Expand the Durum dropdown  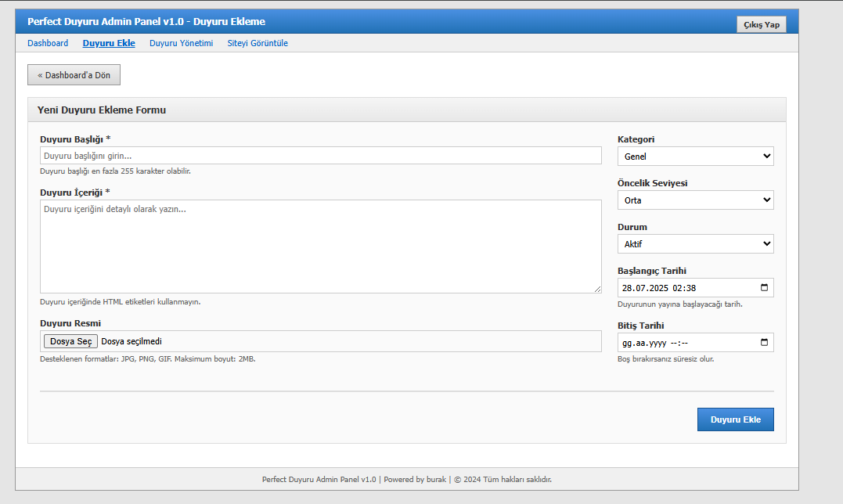[695, 244]
